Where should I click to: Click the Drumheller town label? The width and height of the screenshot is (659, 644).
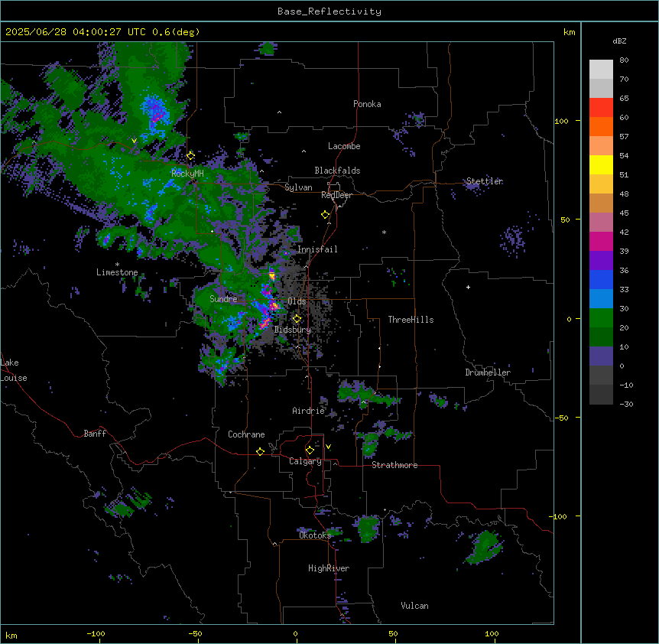[488, 372]
